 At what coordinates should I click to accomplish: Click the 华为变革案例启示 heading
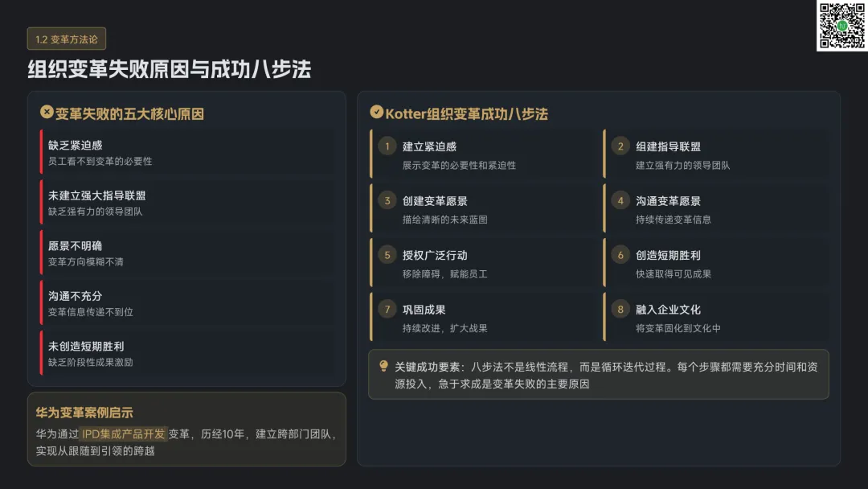tap(84, 413)
